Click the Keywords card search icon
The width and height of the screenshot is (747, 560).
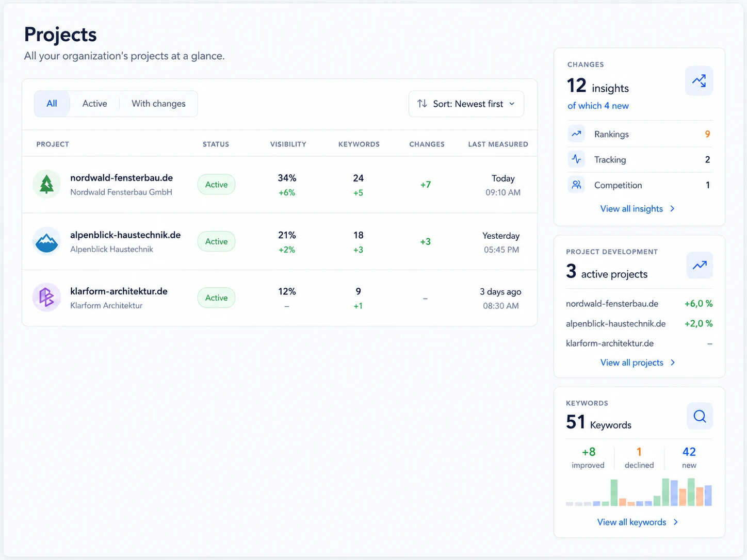(700, 416)
